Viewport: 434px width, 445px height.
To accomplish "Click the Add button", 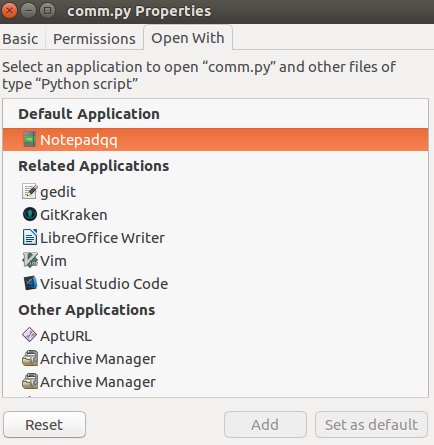I will coord(265,424).
